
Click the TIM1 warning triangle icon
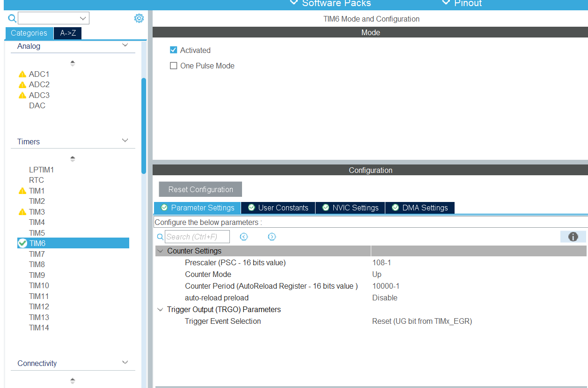pyautogui.click(x=22, y=191)
